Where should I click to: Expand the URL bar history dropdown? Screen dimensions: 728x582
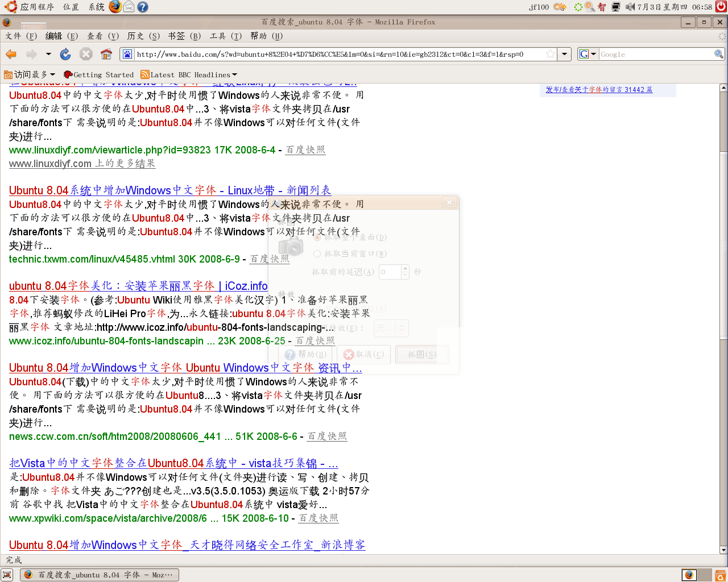coord(564,54)
